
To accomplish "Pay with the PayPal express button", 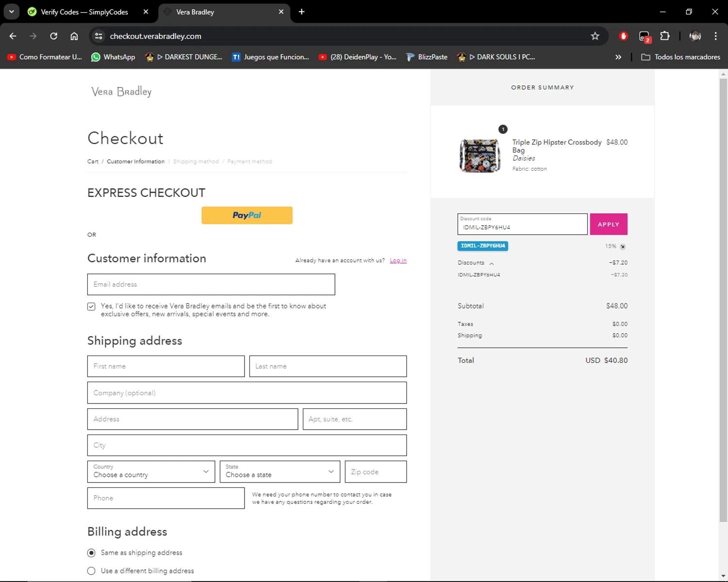I will 247,215.
